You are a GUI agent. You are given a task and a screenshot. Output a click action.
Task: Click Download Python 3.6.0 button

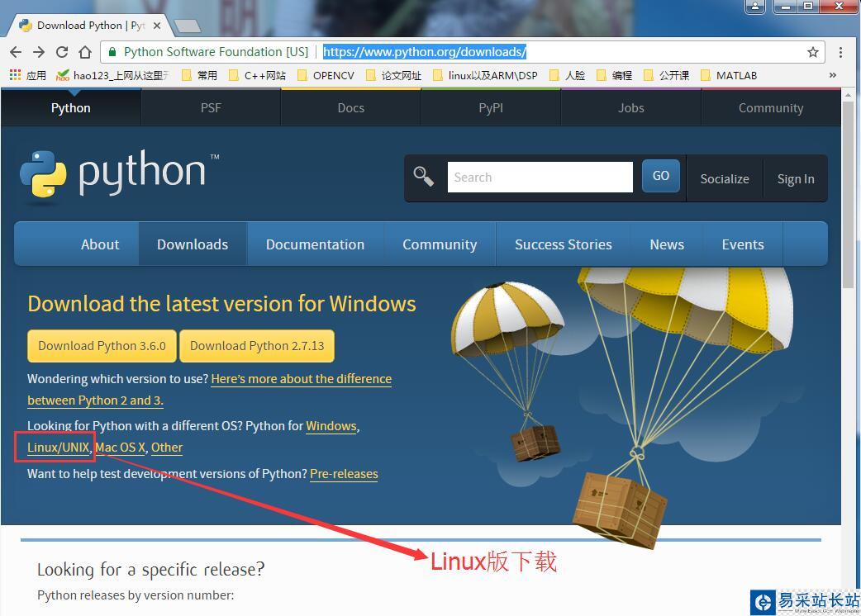point(102,346)
